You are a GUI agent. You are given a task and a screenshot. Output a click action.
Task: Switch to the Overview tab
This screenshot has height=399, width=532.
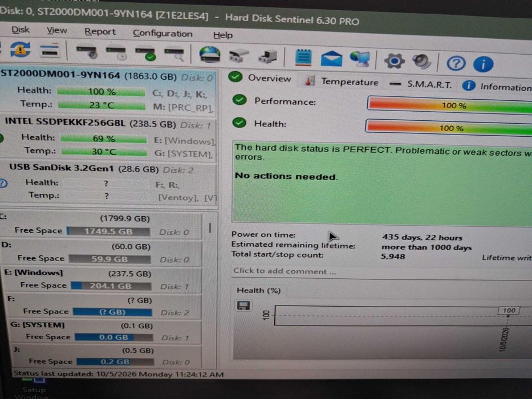point(260,78)
